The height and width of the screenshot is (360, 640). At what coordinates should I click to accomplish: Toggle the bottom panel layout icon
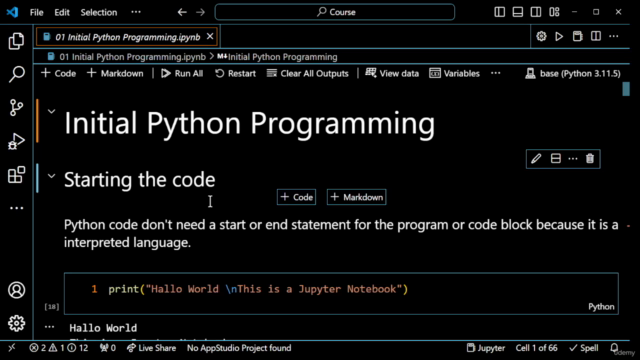(x=518, y=12)
